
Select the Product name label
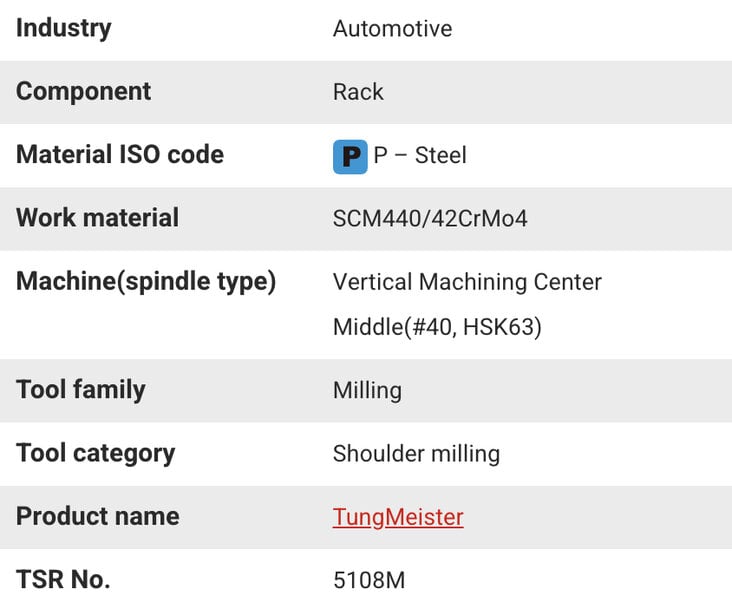pyautogui.click(x=98, y=517)
